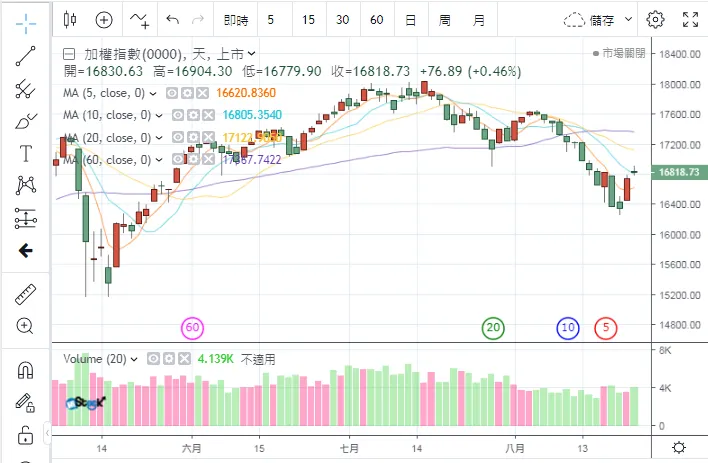Remove the MA 20 indicator
708x463 pixels.
click(209, 137)
